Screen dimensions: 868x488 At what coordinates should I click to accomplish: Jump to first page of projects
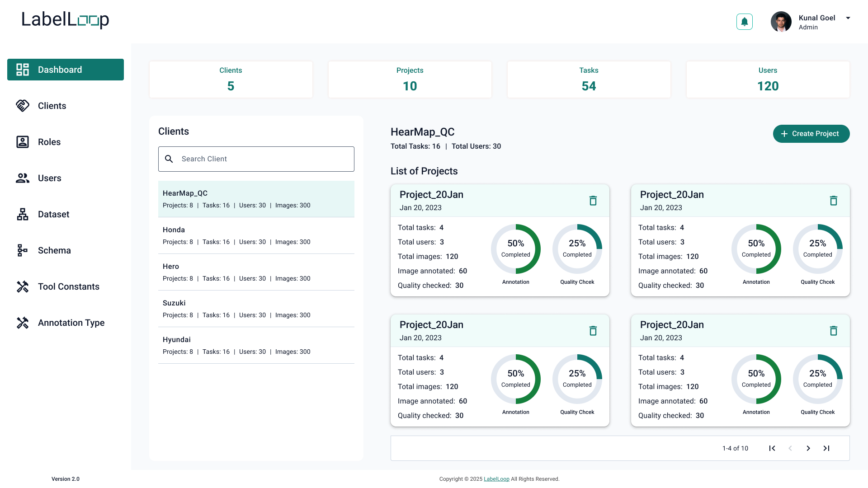772,448
